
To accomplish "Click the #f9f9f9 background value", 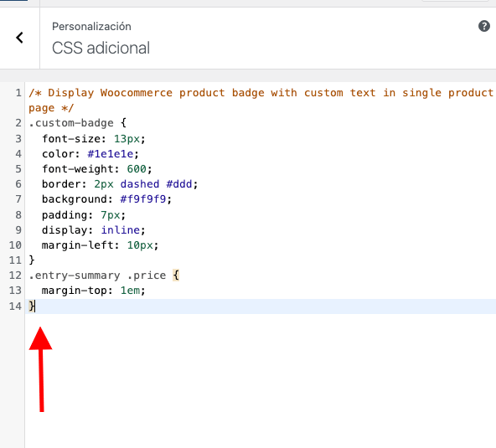I will pyautogui.click(x=143, y=199).
